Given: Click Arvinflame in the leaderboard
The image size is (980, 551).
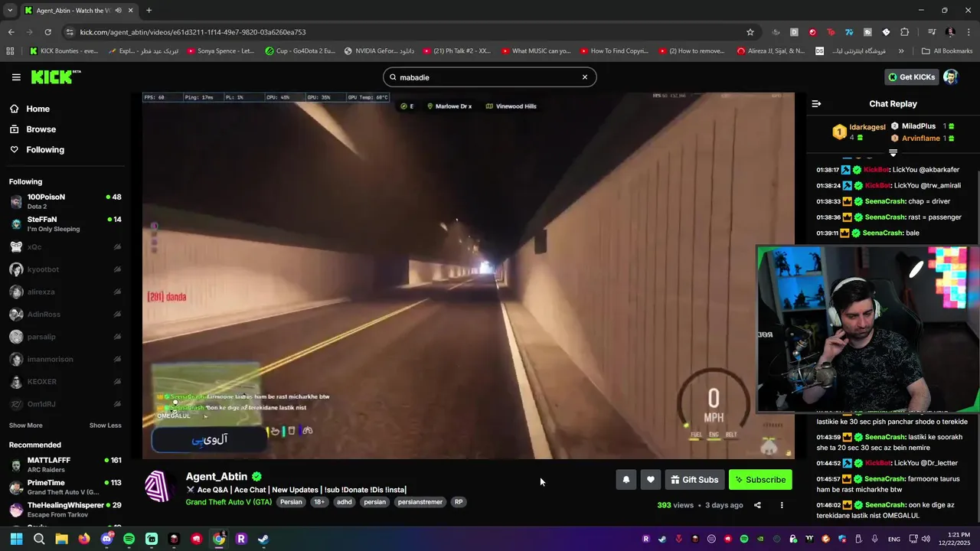Looking at the screenshot, I should pyautogui.click(x=920, y=139).
